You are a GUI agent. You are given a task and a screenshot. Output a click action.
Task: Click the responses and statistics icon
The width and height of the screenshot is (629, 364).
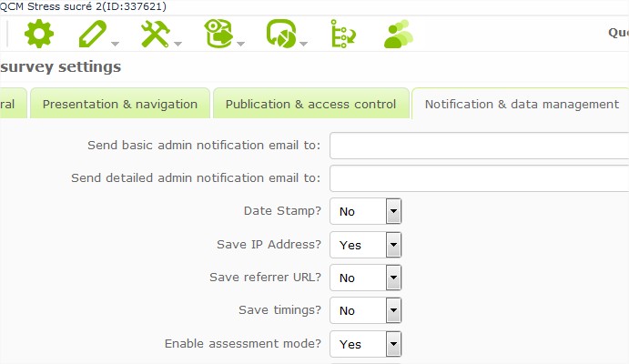point(280,35)
